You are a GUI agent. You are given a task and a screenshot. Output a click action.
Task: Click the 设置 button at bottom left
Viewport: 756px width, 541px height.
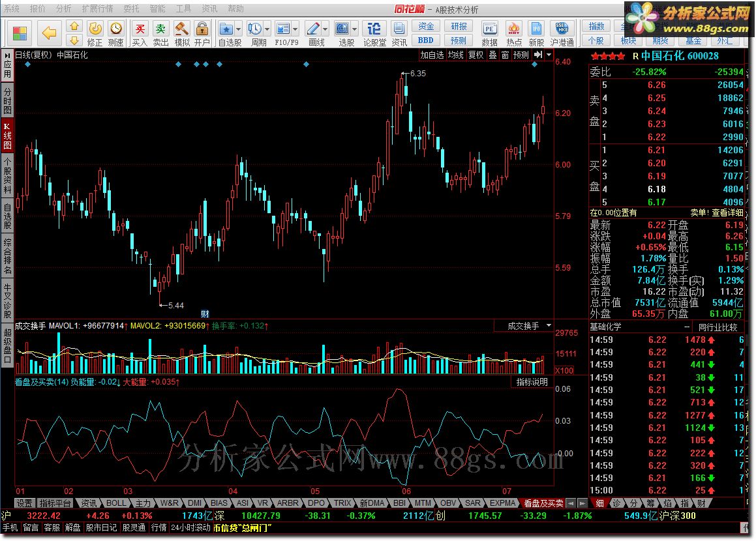click(25, 503)
